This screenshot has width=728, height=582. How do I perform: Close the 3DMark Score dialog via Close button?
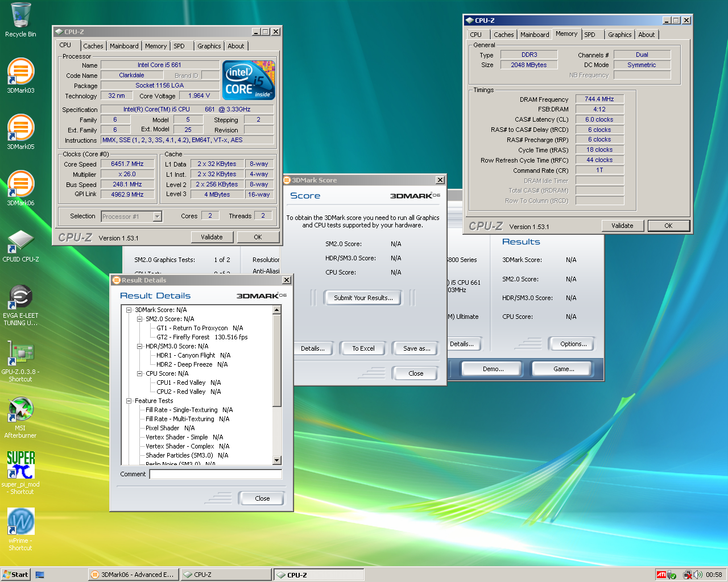coord(416,373)
